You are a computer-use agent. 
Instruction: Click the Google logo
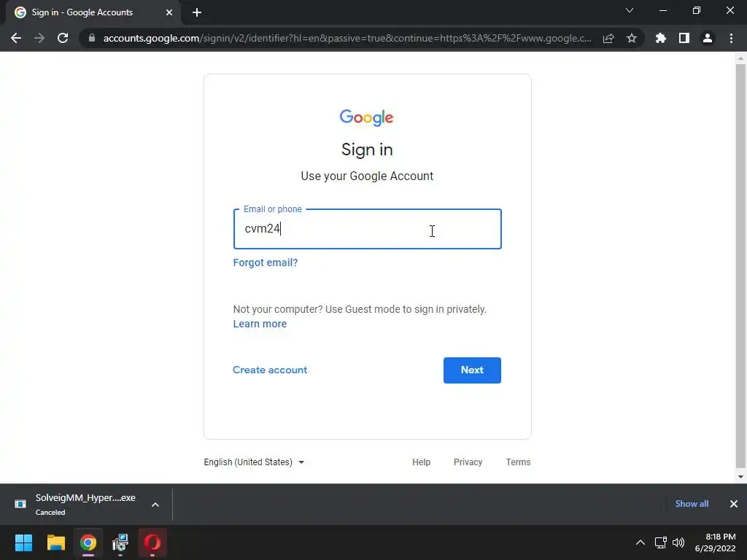coord(366,117)
